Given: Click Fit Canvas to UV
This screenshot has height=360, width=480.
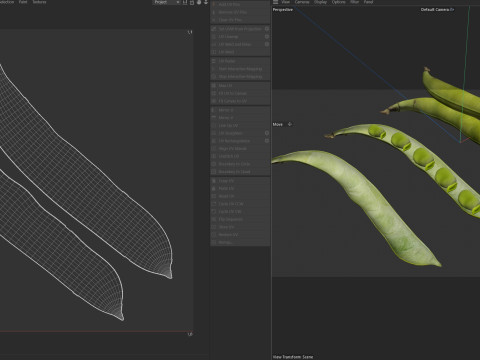Looking at the screenshot, I should click(x=240, y=101).
